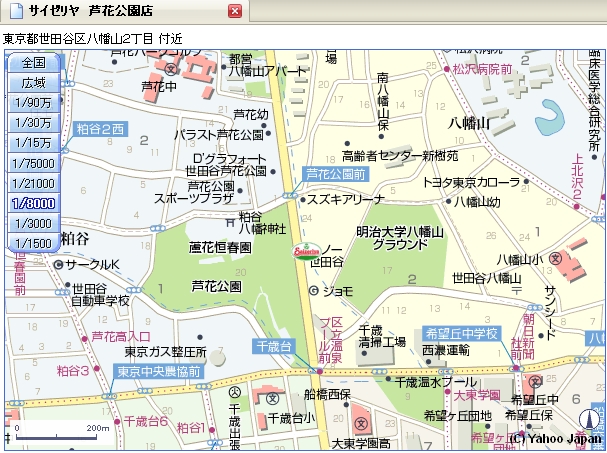
Task: Click the highlighted 1/8000 scale button
Action: click(x=34, y=203)
